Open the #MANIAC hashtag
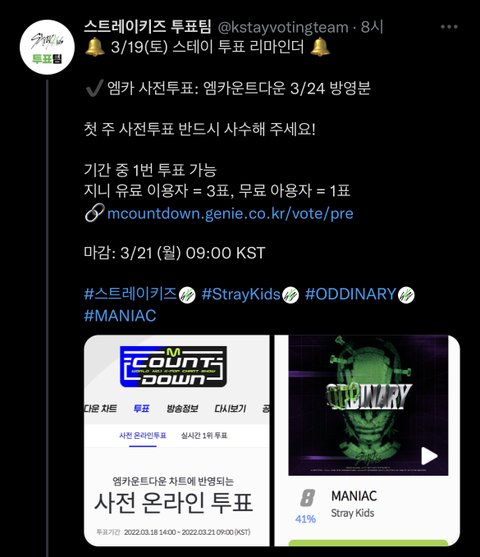 tap(120, 315)
